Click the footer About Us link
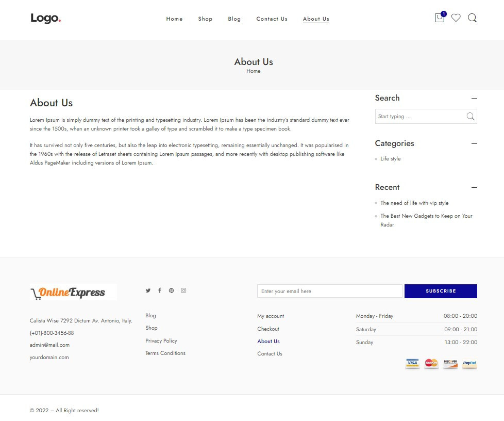This screenshot has height=421, width=504. [x=268, y=341]
